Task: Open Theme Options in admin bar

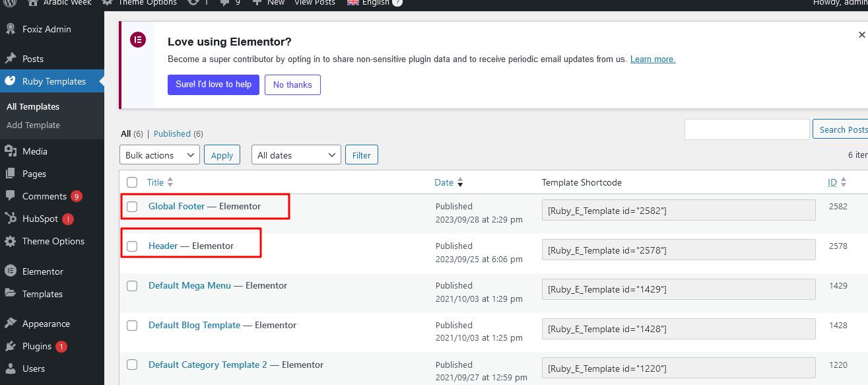Action: click(x=140, y=3)
